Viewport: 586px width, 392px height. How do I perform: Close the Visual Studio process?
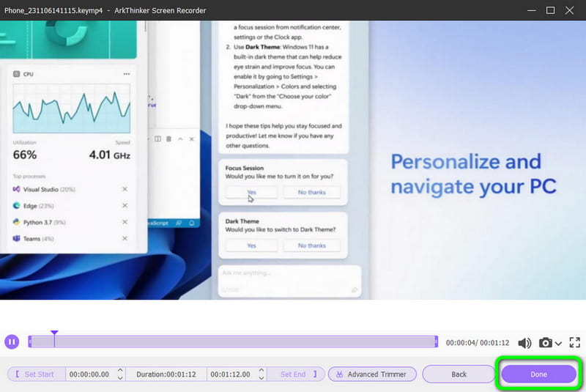tap(125, 189)
